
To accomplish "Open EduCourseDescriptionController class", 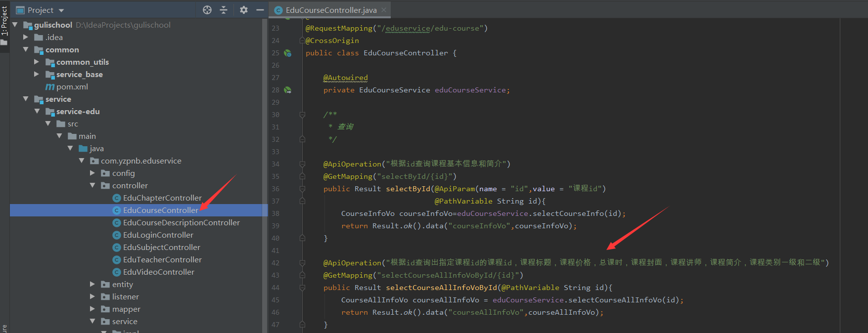I will tap(182, 222).
